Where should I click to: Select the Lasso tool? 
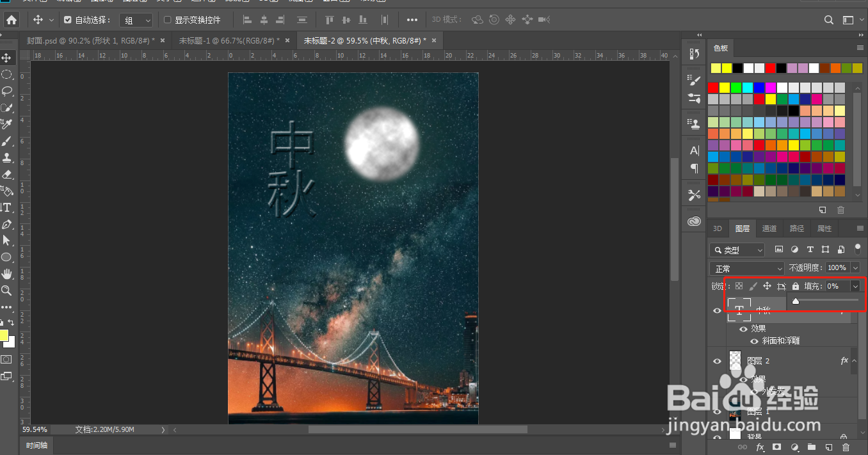(7, 91)
